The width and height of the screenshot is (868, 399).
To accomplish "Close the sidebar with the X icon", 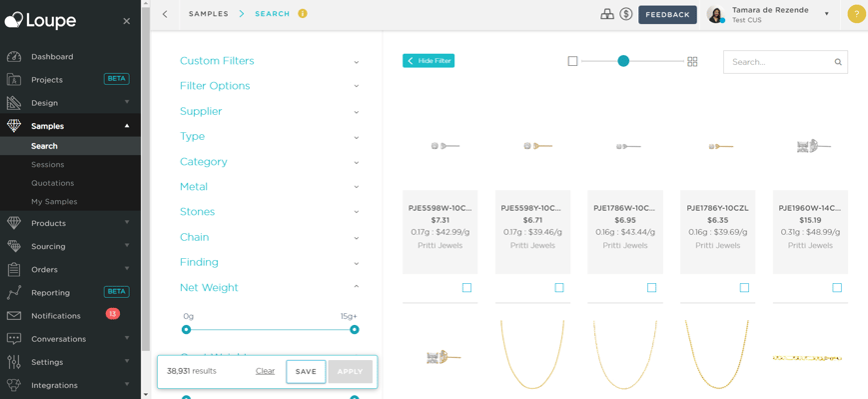I will [126, 21].
